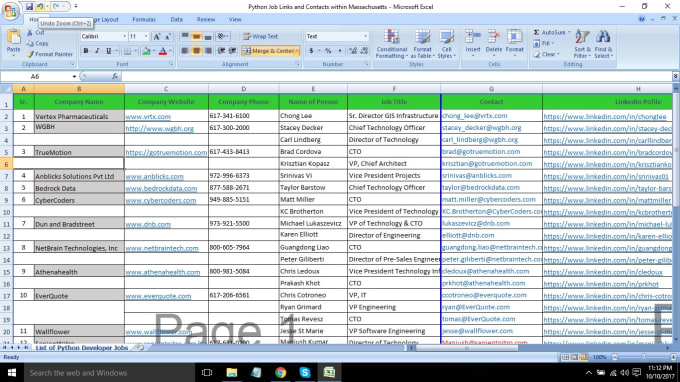Increase font size with Grow Font
Image resolution: width=680 pixels, height=382 pixels.
click(x=157, y=36)
